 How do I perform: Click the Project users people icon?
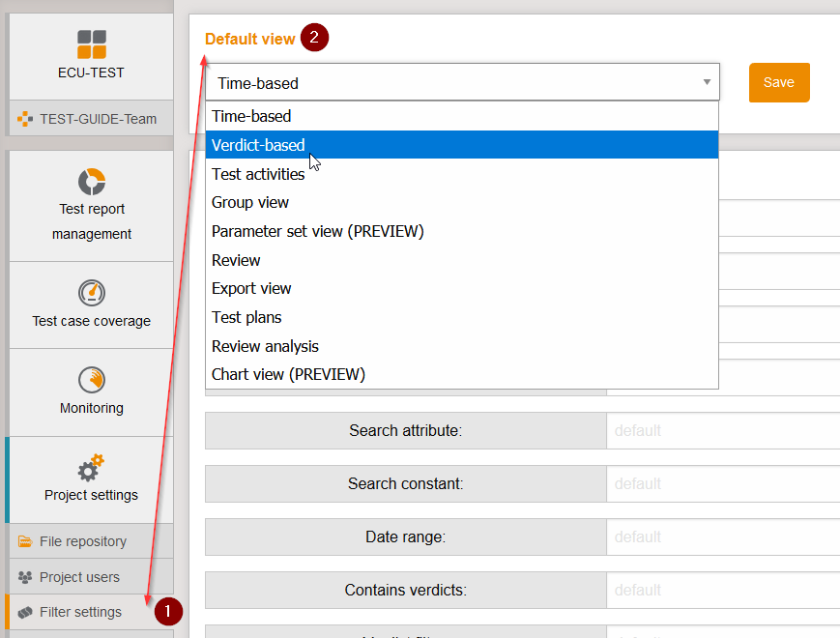click(x=25, y=577)
